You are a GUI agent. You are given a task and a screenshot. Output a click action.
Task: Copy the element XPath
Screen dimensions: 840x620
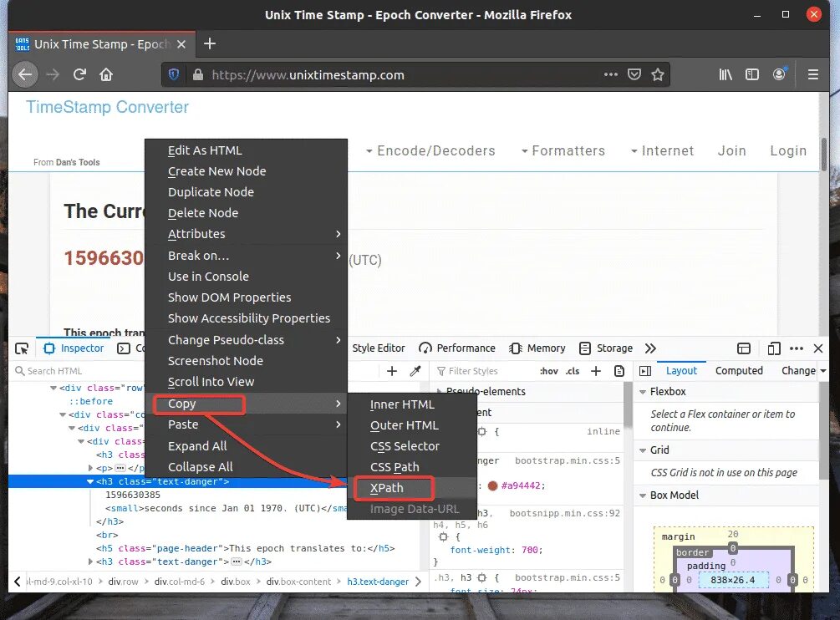[411, 488]
